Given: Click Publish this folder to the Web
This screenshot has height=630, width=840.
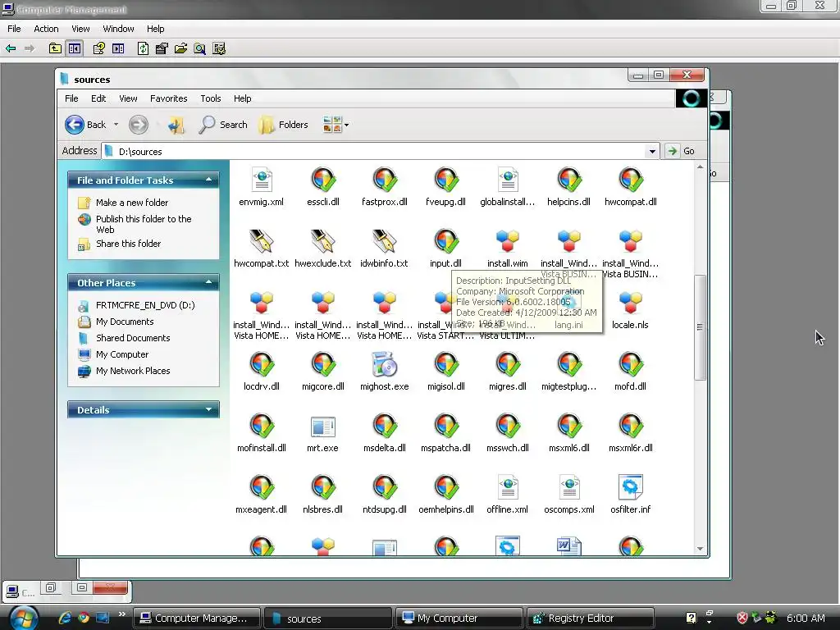Looking at the screenshot, I should point(144,224).
